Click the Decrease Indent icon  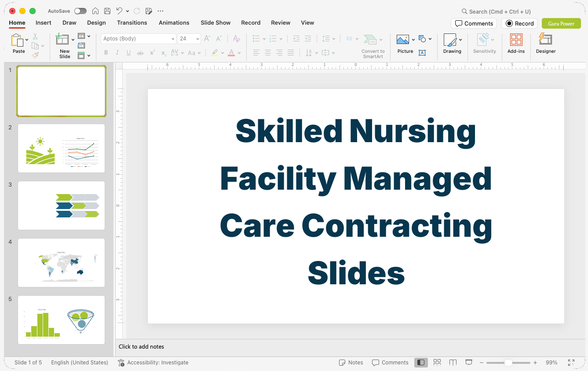click(x=296, y=39)
